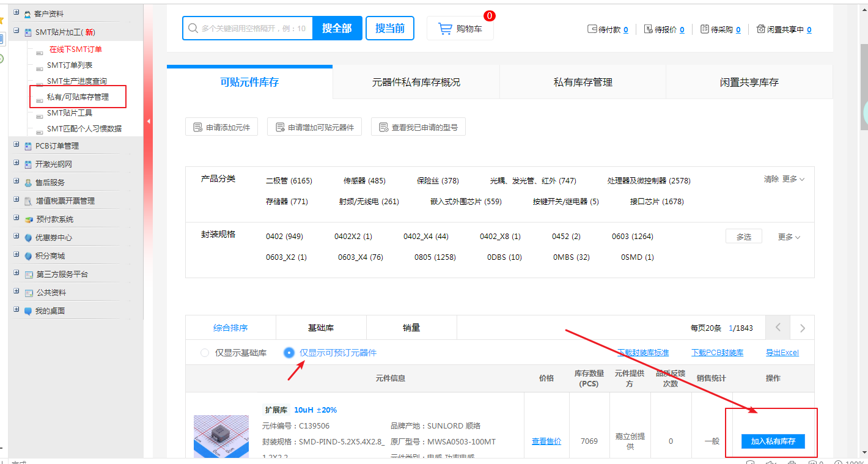The height and width of the screenshot is (464, 868).
Task: Enable 多选 multi-select for package specs
Action: (743, 237)
